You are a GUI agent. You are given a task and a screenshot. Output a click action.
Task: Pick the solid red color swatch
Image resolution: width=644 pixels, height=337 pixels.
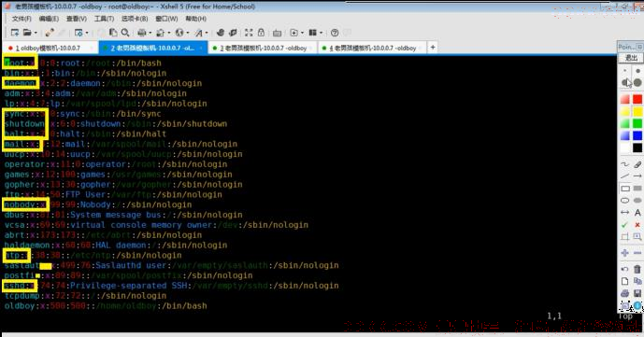pos(637,99)
